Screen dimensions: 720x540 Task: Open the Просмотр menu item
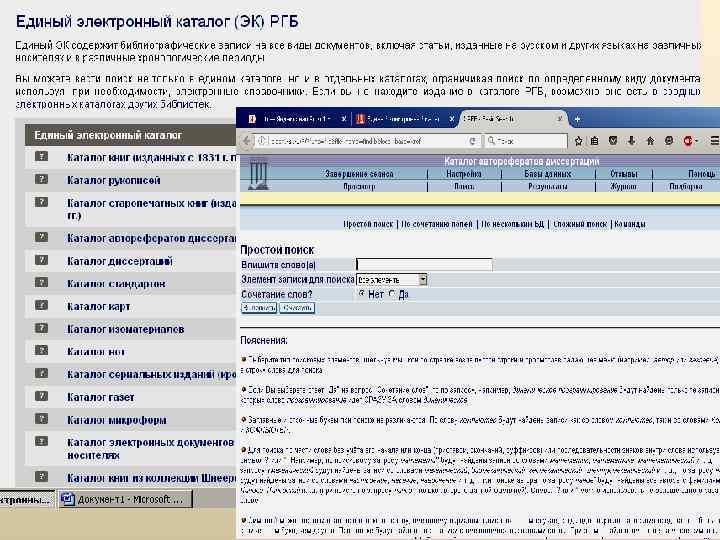[359, 186]
